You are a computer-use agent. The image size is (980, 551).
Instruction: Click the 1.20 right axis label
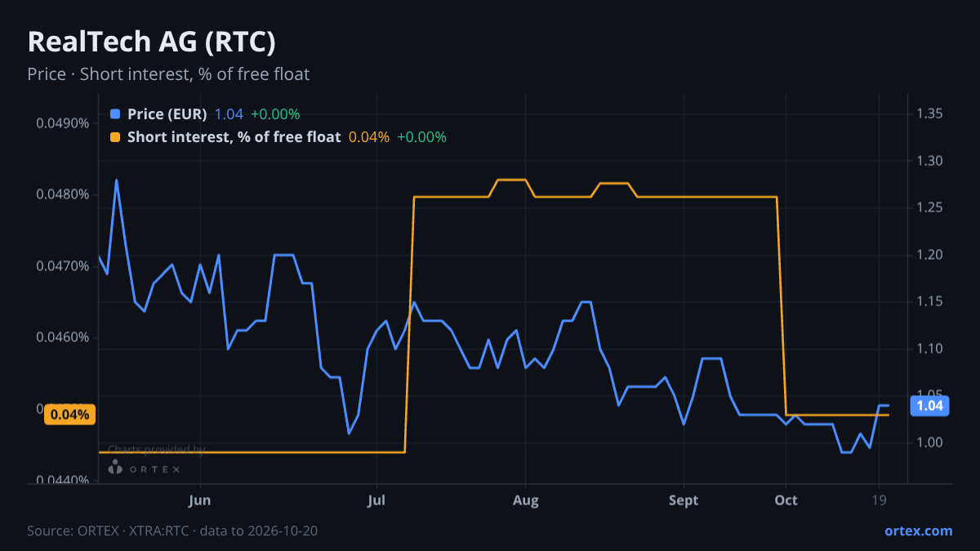[930, 255]
